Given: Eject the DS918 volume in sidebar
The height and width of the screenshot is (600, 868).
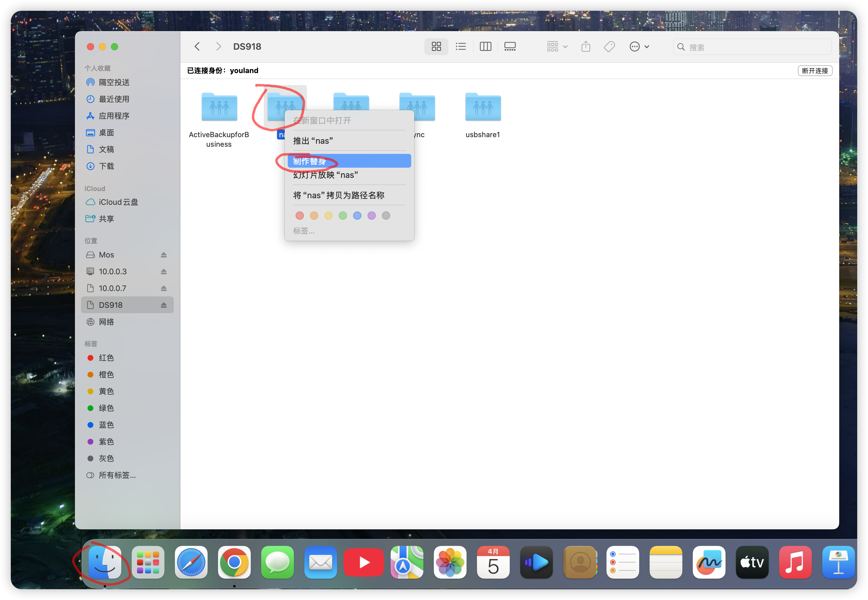Looking at the screenshot, I should pos(164,305).
